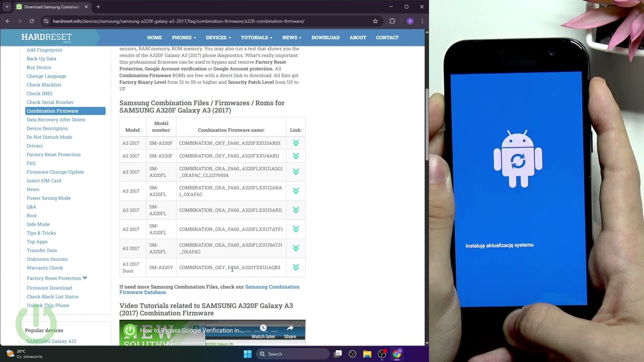Screen dimensions: 644x362
Task: Click download arrow for A320FLXXU3ARI1 firmware row
Action: [296, 210]
